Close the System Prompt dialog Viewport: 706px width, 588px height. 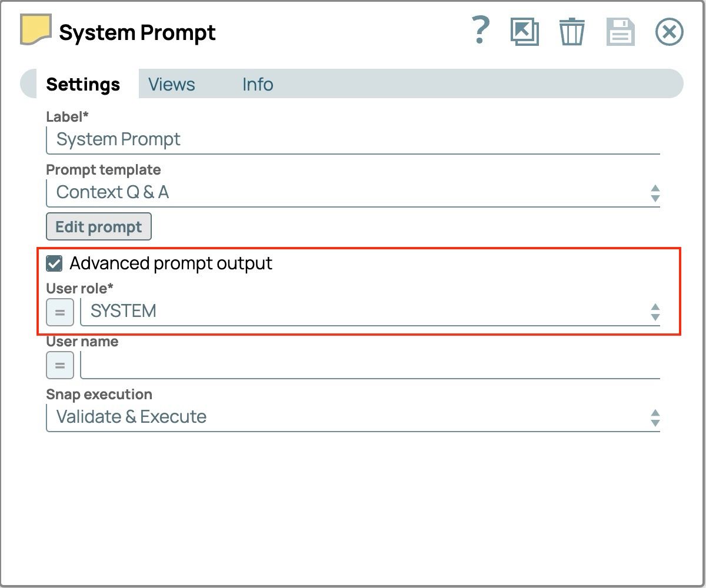click(x=669, y=32)
